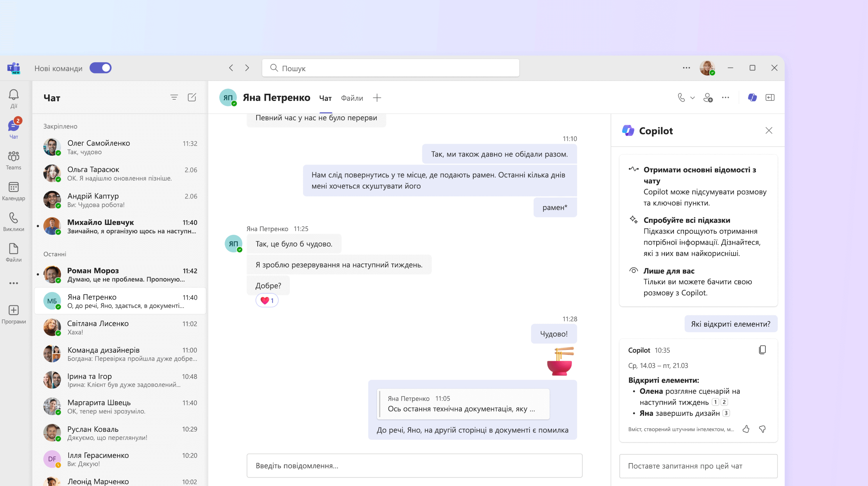Copy the Copilot response

tap(762, 350)
